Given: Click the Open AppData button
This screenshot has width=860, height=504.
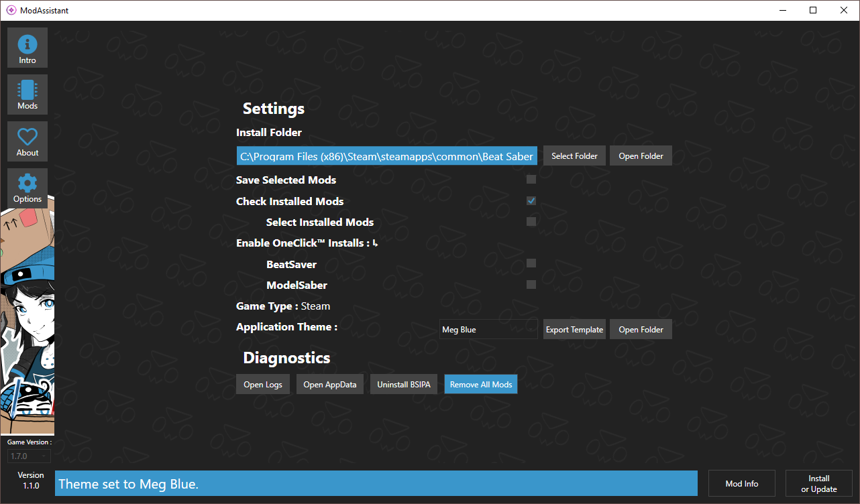Looking at the screenshot, I should coord(330,384).
